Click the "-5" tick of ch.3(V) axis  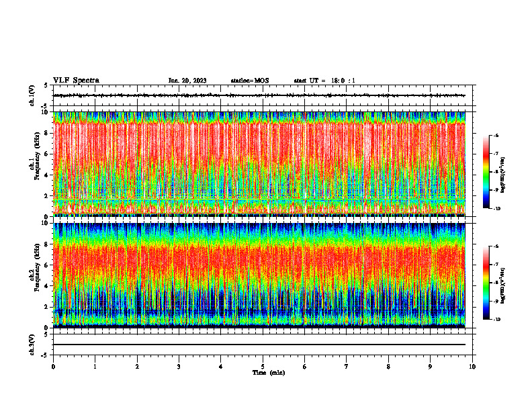45,355
